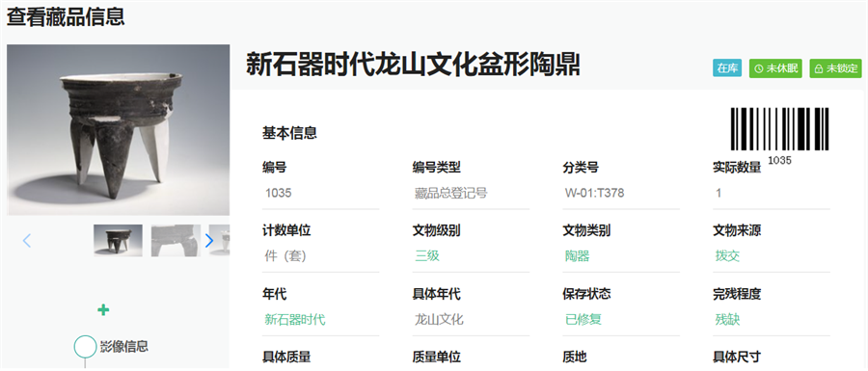Click the 新石器时代 era link
The width and height of the screenshot is (868, 371).
[x=295, y=320]
